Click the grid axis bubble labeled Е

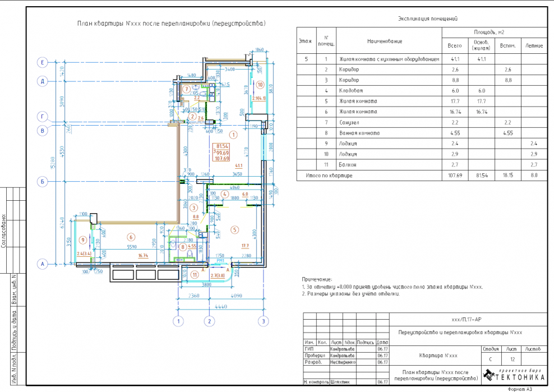point(41,62)
